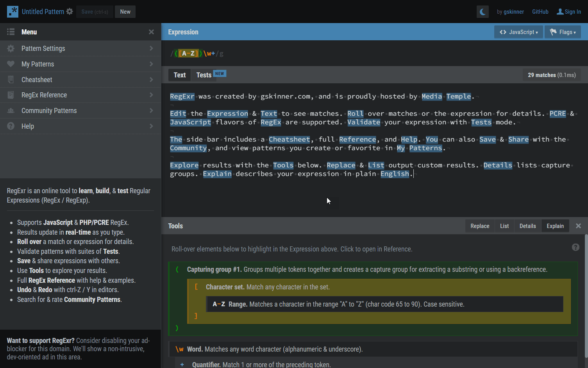The width and height of the screenshot is (588, 368).
Task: Click the Help question mark icon
Action: [11, 126]
